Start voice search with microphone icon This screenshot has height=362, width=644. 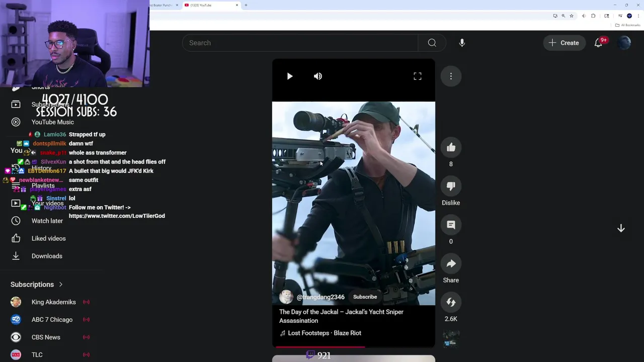pos(462,43)
